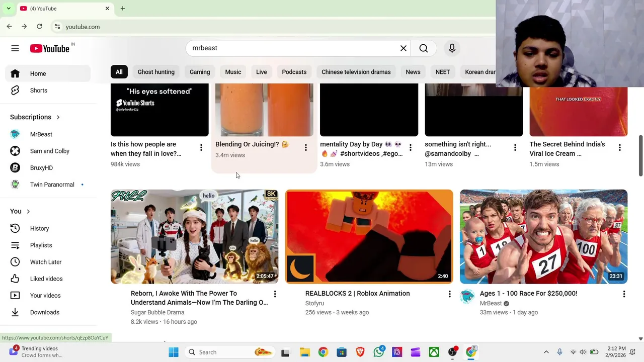The height and width of the screenshot is (362, 644).
Task: Open 'His eyes softened' short thumbnail
Action: 159,110
